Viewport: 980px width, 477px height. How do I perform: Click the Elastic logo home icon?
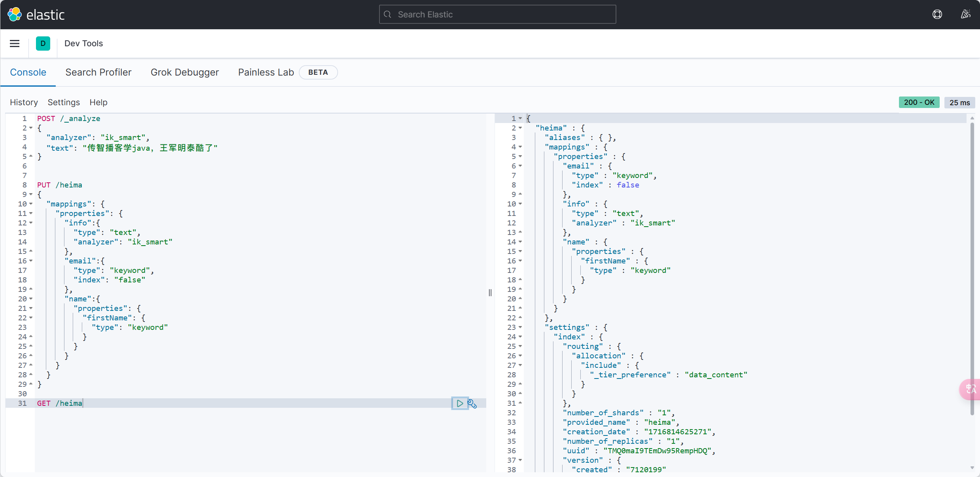click(15, 15)
